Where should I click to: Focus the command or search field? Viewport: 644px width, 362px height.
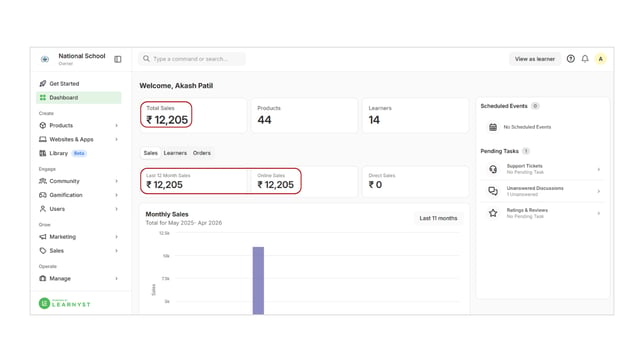click(x=192, y=59)
